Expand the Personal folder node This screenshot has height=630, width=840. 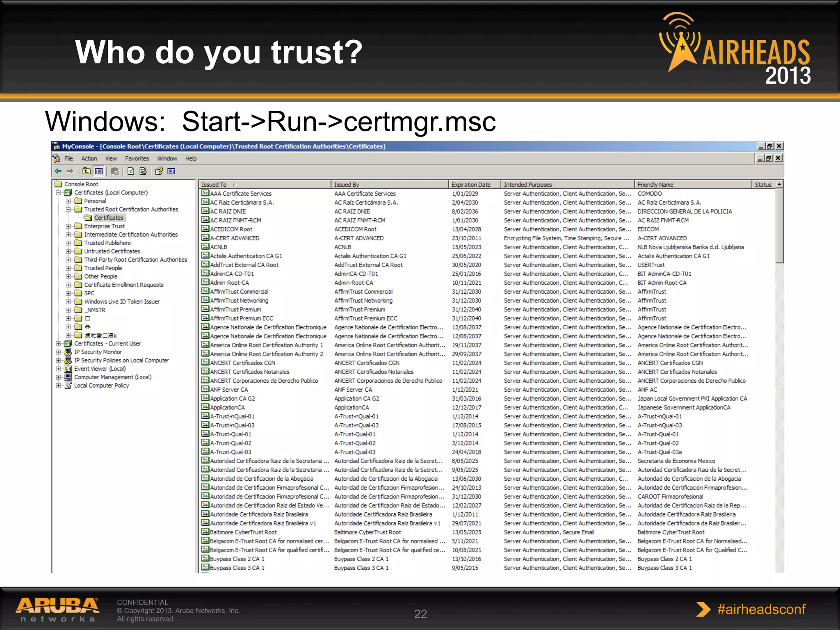[68, 201]
